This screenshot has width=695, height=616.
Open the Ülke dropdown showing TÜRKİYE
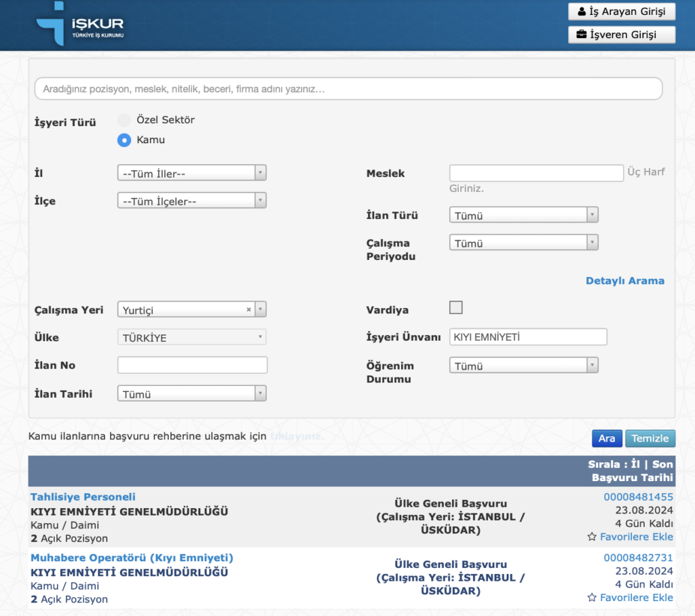pyautogui.click(x=192, y=337)
